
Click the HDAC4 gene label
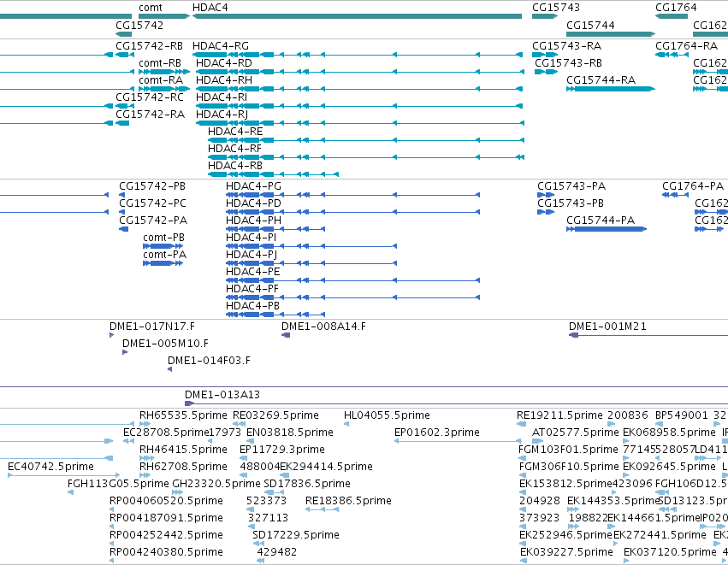pos(210,8)
